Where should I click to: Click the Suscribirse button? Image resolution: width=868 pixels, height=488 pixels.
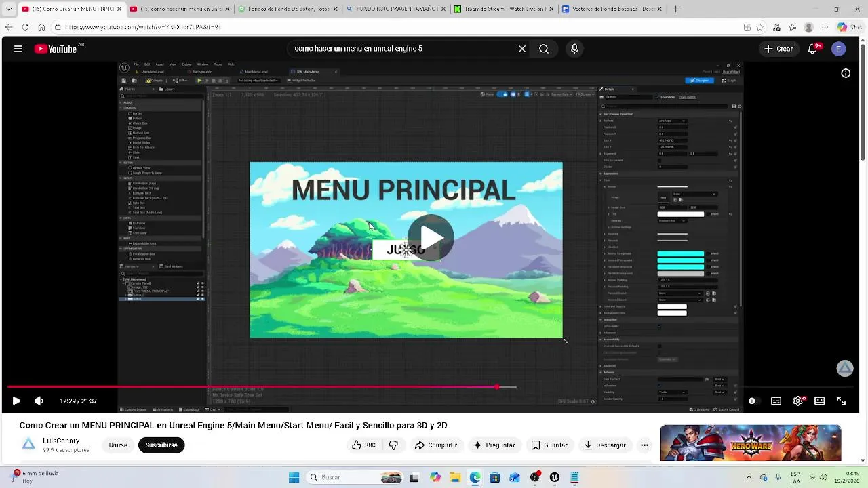(161, 445)
